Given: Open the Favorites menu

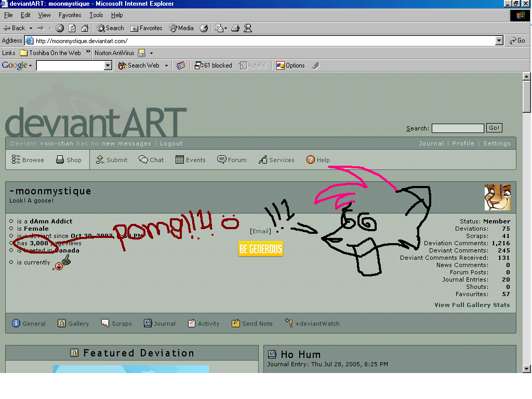Looking at the screenshot, I should [x=70, y=15].
